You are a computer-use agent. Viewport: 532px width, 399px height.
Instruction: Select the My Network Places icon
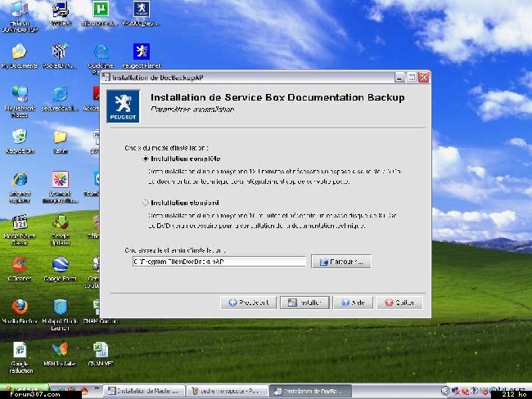point(20,101)
